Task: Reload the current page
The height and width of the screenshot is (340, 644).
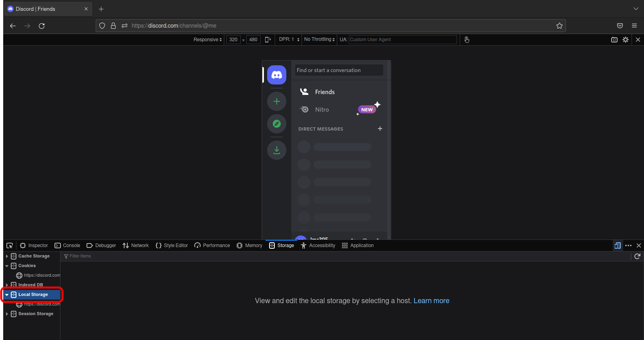Action: 42,26
